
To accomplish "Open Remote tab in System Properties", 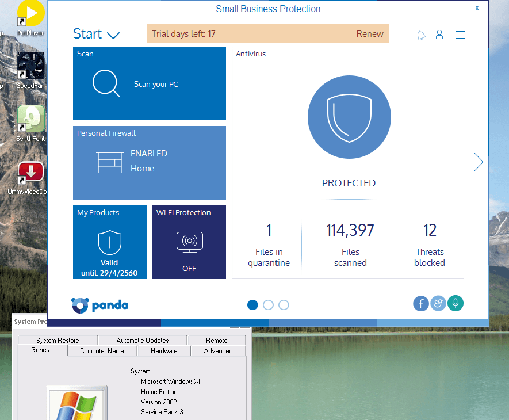I will pos(216,340).
